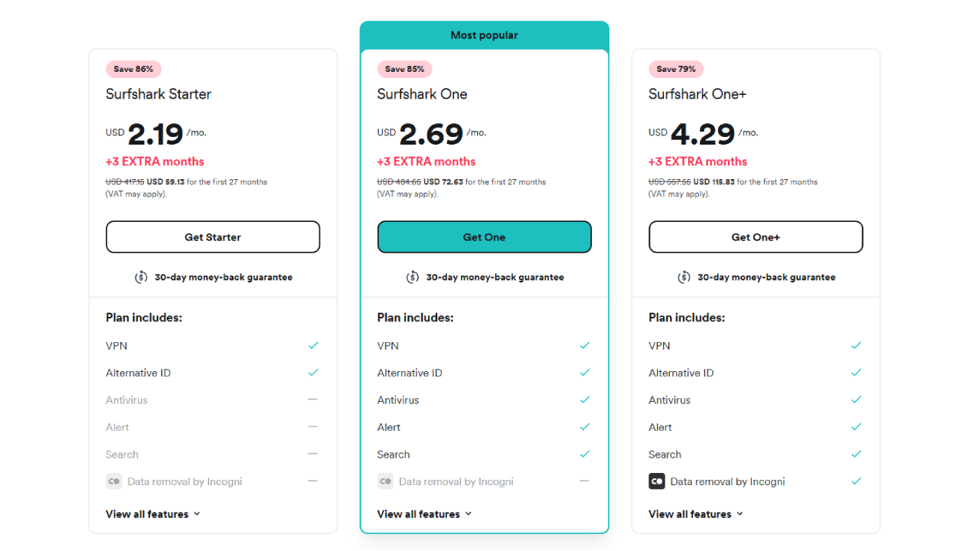Screen dimensions: 980x551
Task: Click the Save 79% badge
Action: coord(676,69)
